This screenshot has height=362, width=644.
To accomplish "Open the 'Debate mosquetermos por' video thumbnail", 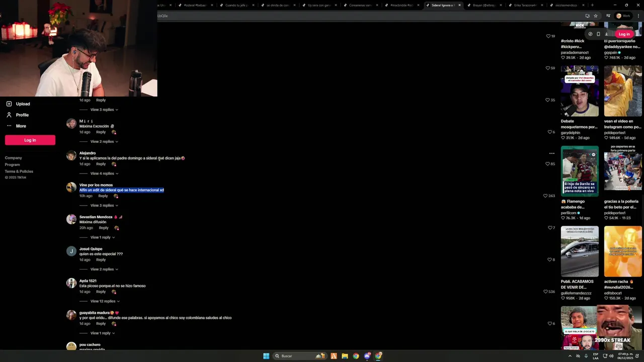I will point(580,91).
